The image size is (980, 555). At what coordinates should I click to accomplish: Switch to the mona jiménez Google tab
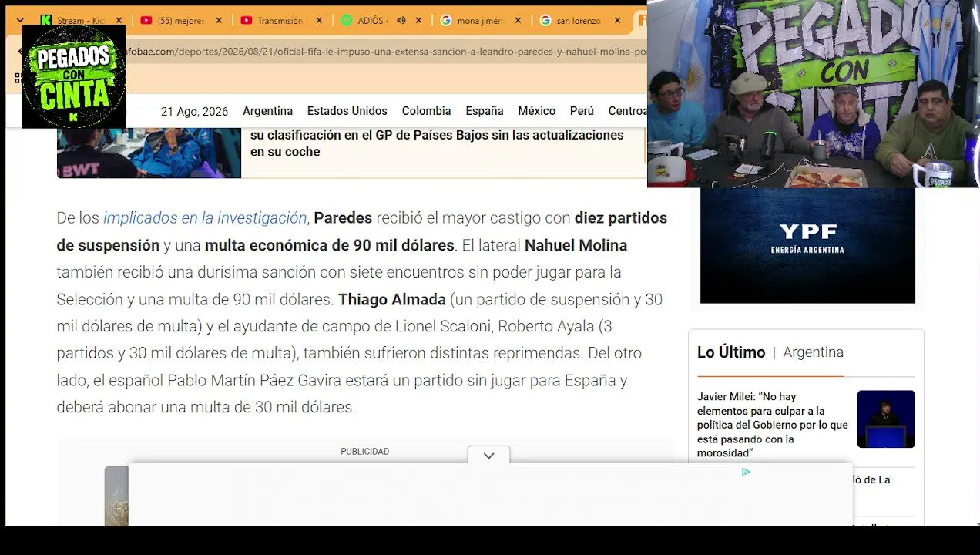(481, 21)
